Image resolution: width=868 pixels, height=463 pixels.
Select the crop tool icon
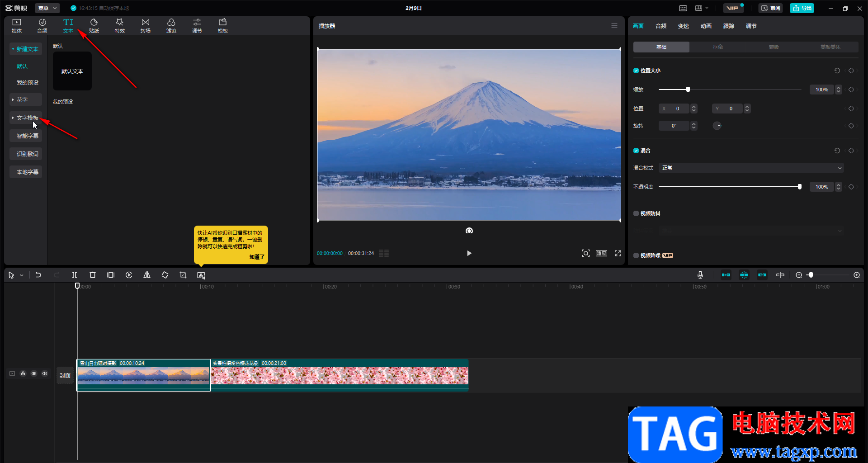183,275
